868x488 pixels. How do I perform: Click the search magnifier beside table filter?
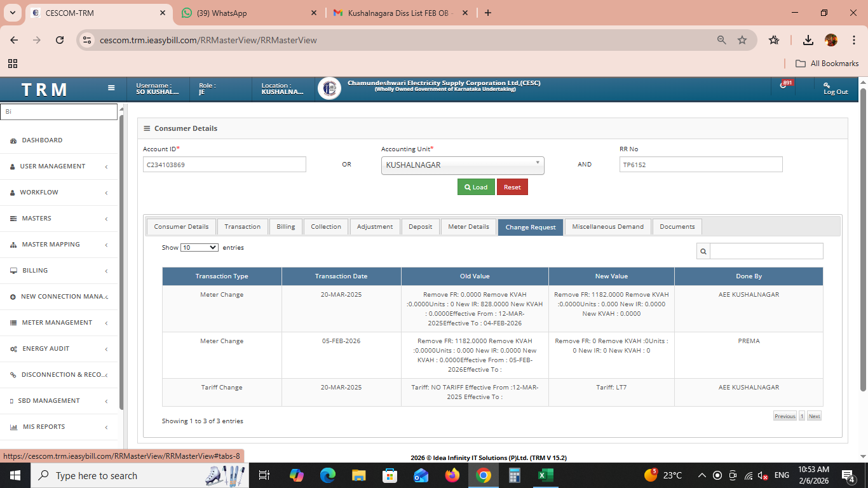[703, 251]
